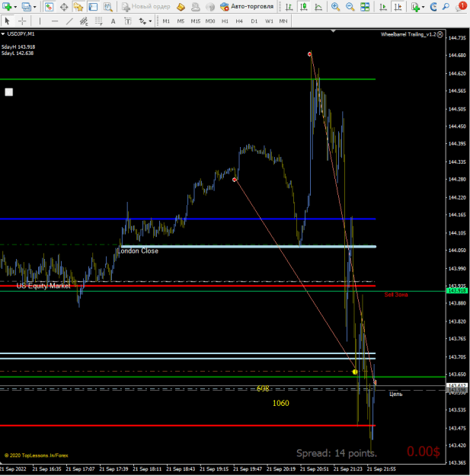470x476 pixels.
Task: Toggle the Data Window crosshair icon
Action: pyautogui.click(x=64, y=7)
